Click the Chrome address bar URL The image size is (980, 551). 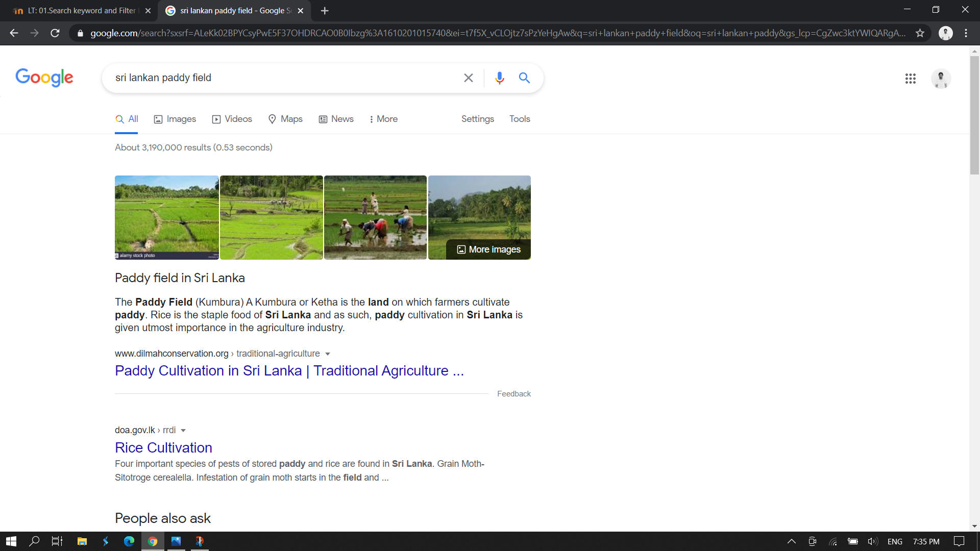tap(498, 33)
